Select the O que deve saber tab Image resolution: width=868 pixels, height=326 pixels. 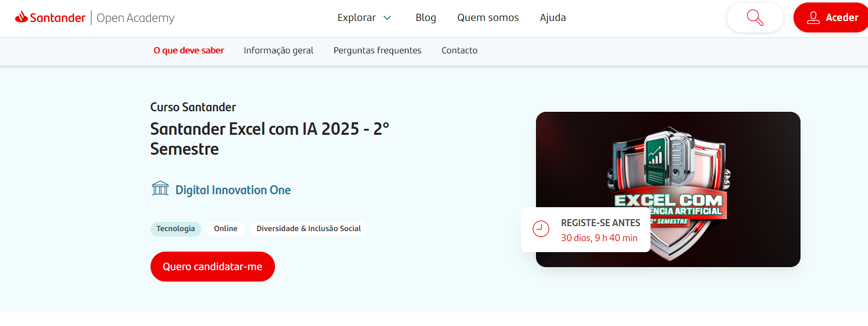[x=188, y=50]
